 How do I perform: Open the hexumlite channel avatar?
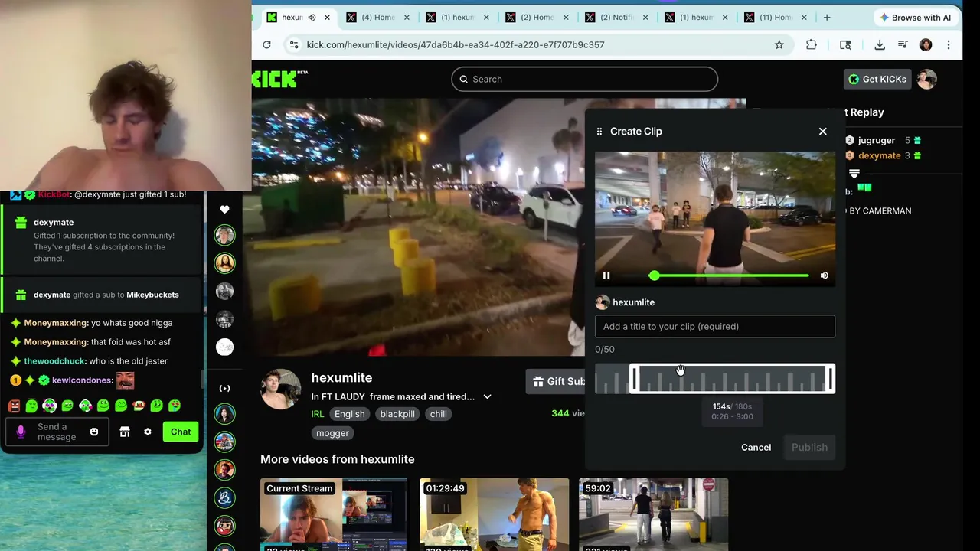click(280, 389)
